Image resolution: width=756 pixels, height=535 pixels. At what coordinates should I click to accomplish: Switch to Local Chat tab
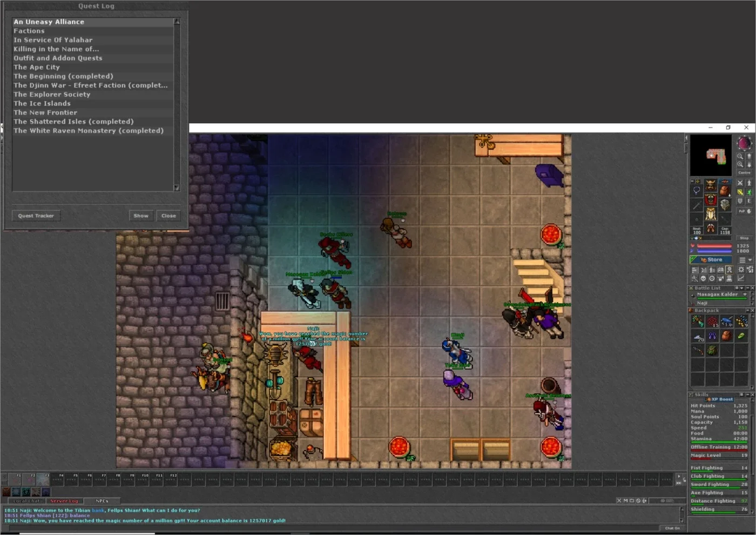tap(26, 501)
